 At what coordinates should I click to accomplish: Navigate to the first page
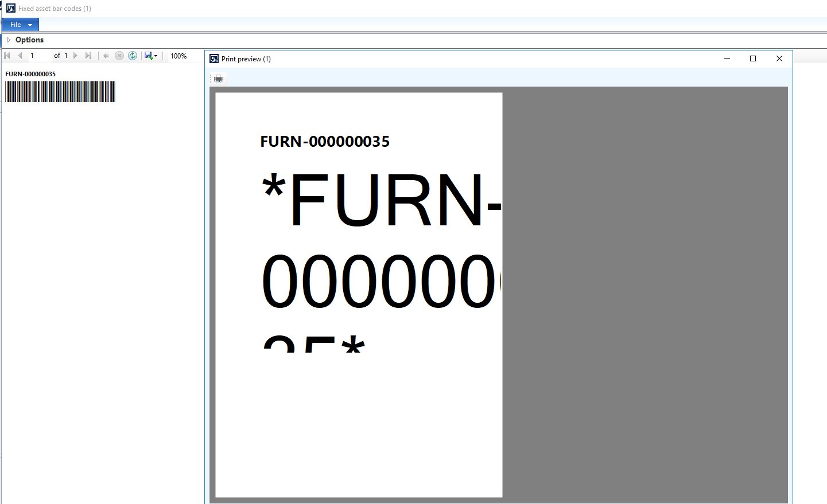coord(7,56)
